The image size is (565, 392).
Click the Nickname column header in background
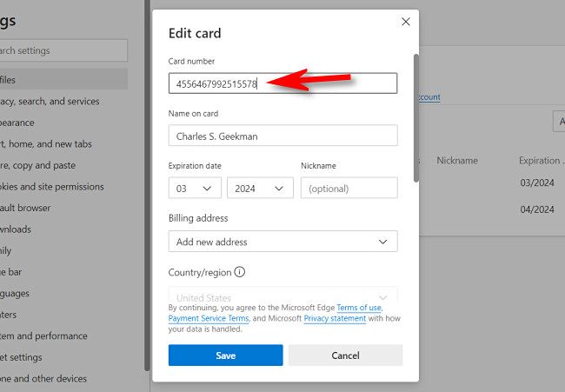[457, 160]
